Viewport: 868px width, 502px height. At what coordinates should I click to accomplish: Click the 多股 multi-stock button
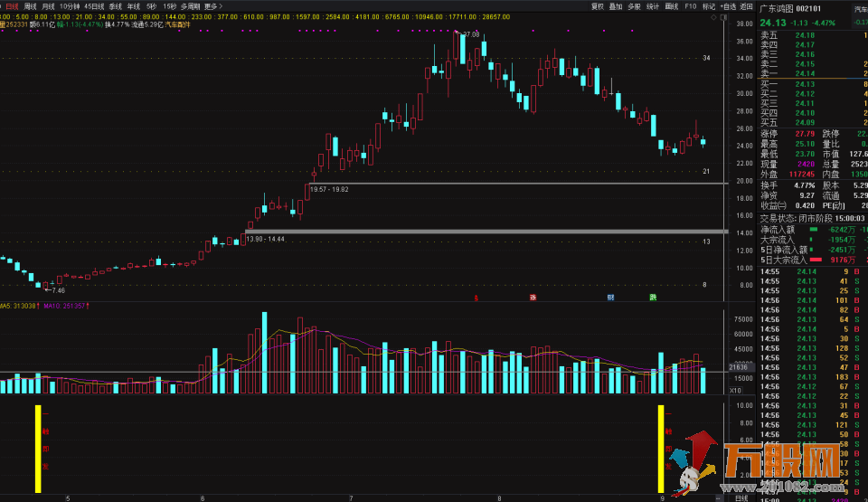click(634, 6)
